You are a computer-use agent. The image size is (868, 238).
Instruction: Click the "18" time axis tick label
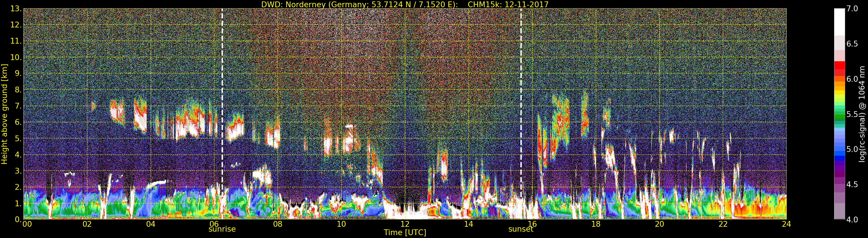click(x=596, y=224)
